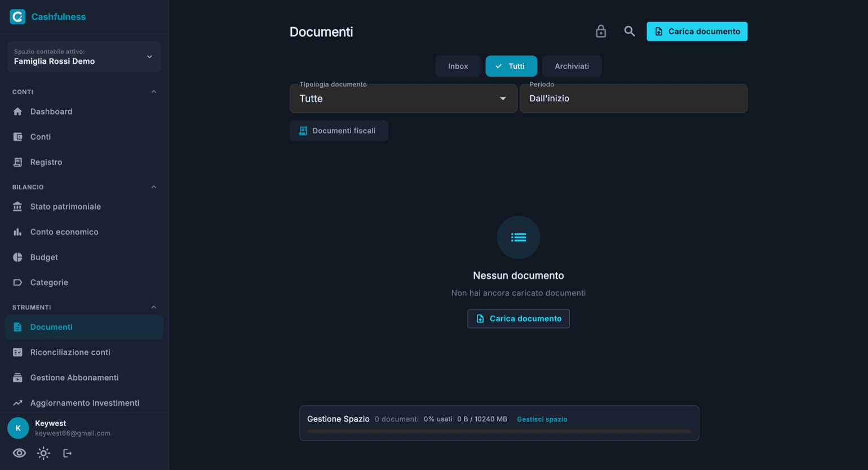Go to Registro in the sidebar
This screenshot has height=470, width=868.
pos(84,162)
